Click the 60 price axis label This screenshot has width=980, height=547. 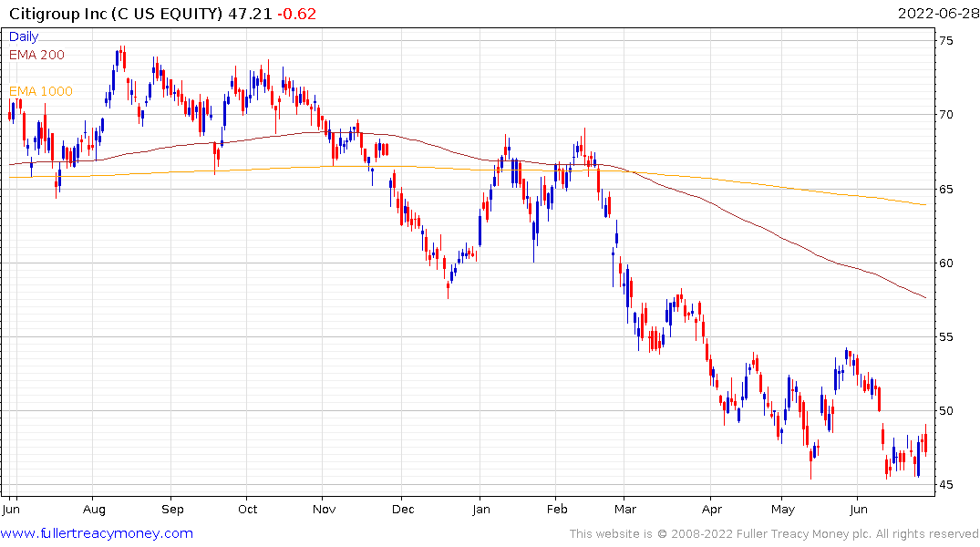click(x=946, y=263)
